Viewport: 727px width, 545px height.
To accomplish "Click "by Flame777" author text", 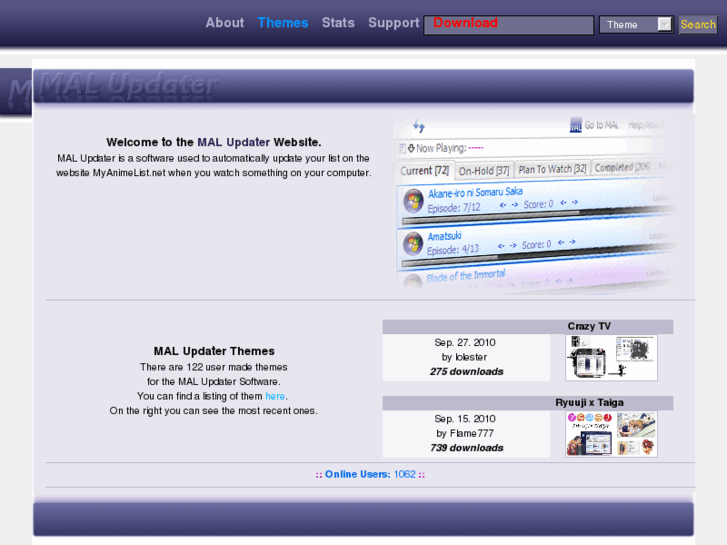I will coord(465,433).
